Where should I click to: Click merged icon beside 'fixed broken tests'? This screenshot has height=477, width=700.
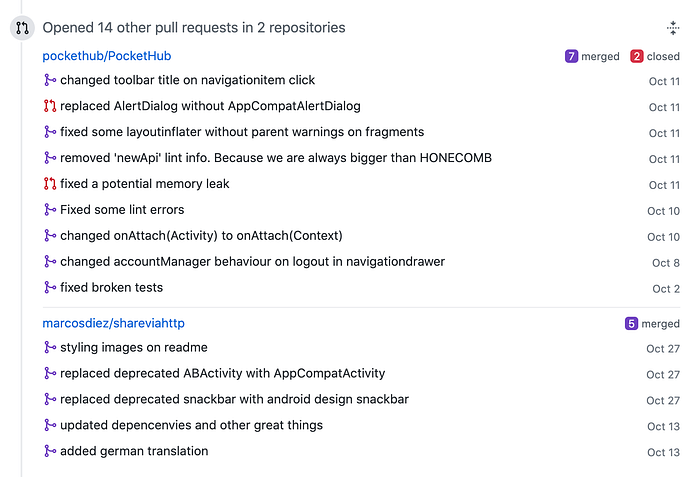tap(50, 287)
